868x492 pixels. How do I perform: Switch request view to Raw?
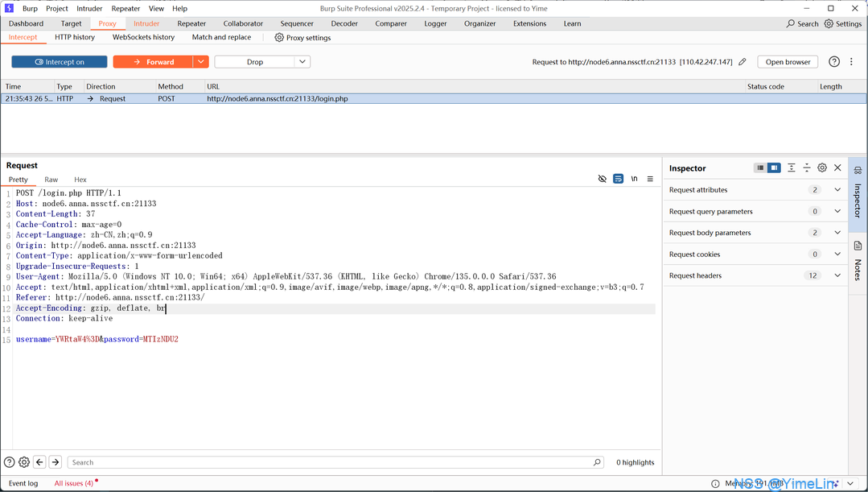click(51, 180)
